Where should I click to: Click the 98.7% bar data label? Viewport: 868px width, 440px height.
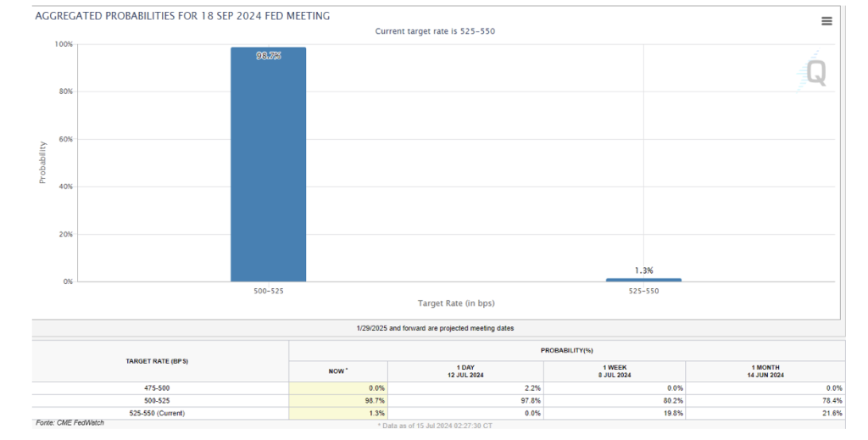tap(269, 56)
